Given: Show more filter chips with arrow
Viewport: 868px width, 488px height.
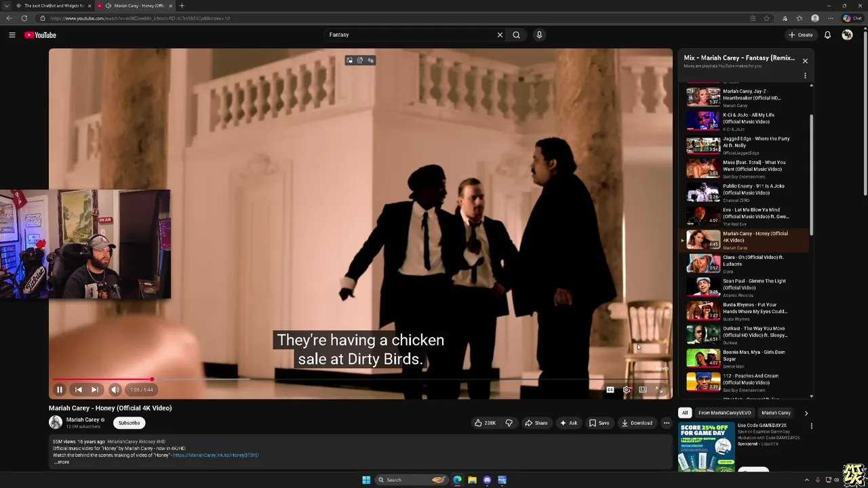Looking at the screenshot, I should pyautogui.click(x=806, y=413).
